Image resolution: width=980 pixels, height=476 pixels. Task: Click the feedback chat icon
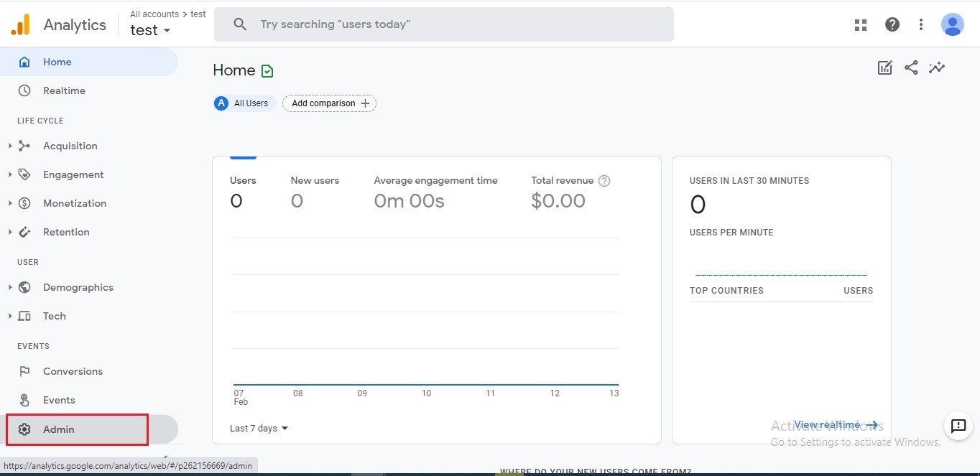(x=958, y=426)
